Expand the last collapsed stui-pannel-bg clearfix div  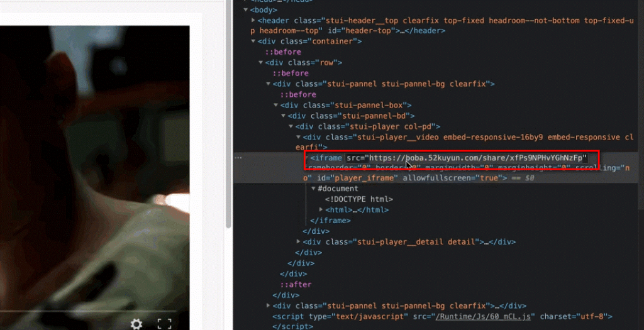coord(268,305)
